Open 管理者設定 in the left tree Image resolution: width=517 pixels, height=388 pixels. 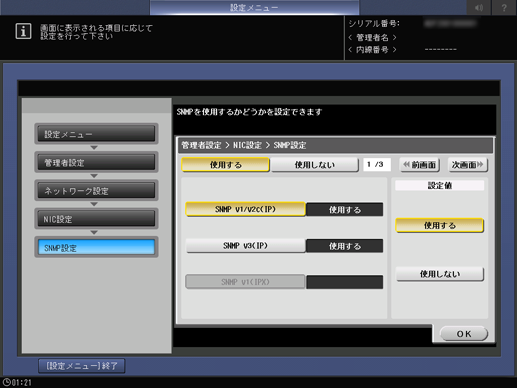[96, 162]
